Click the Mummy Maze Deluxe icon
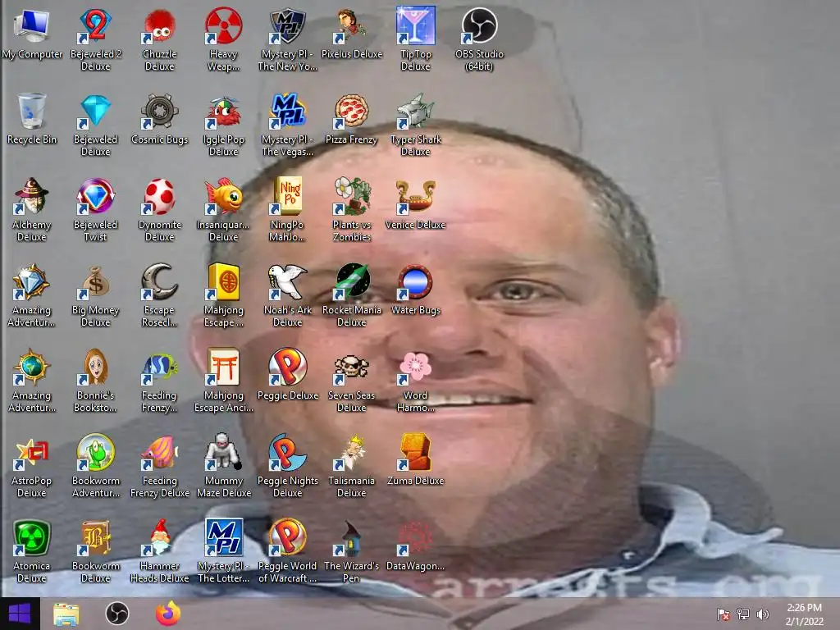Screen dimensions: 840x630 pos(223,452)
